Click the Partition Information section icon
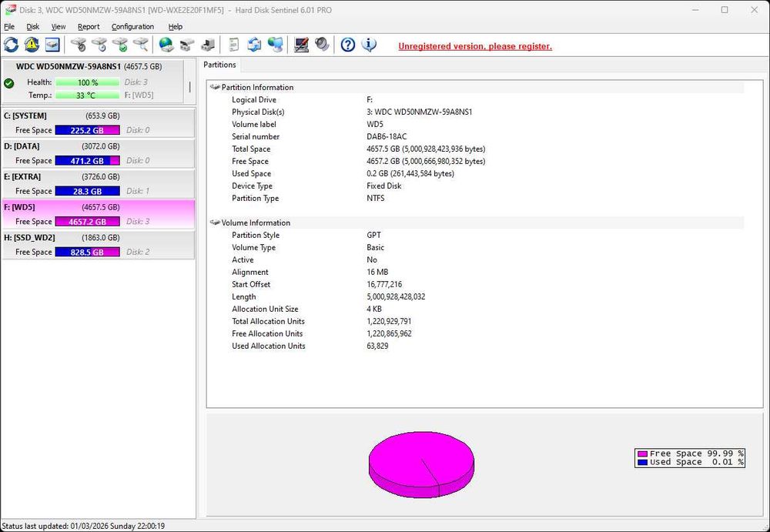770x532 pixels. [x=215, y=87]
